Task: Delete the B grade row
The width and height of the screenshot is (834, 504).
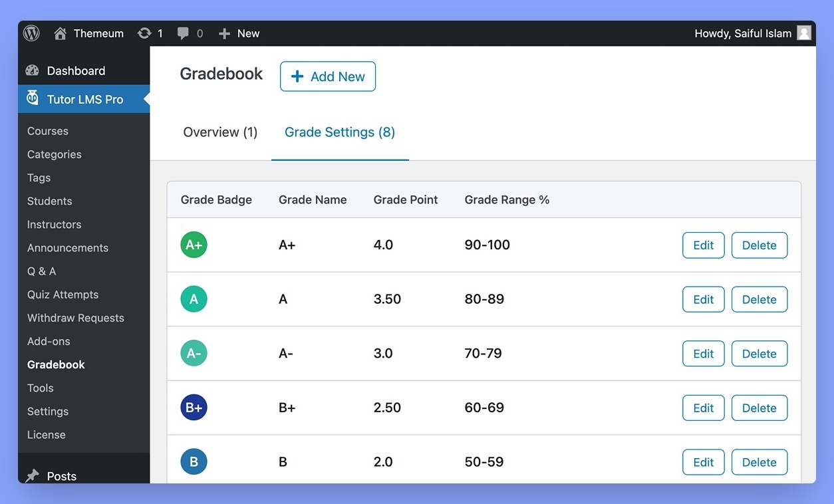Action: tap(760, 462)
